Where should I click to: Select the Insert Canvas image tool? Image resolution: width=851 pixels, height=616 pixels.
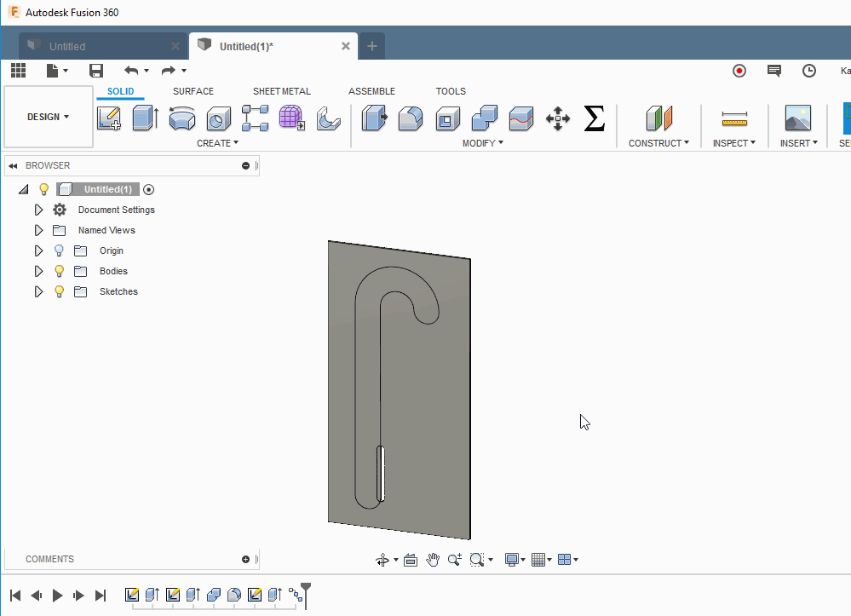[798, 118]
